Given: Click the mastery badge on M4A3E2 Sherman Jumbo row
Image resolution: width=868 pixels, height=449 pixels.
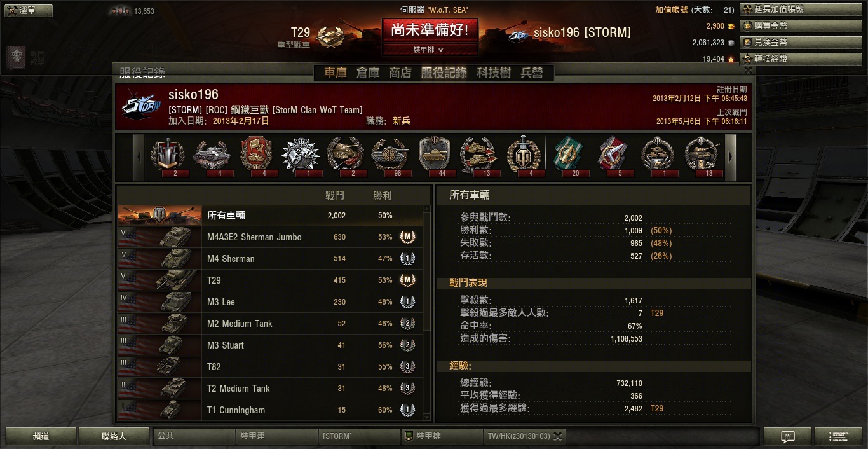Looking at the screenshot, I should pos(407,237).
